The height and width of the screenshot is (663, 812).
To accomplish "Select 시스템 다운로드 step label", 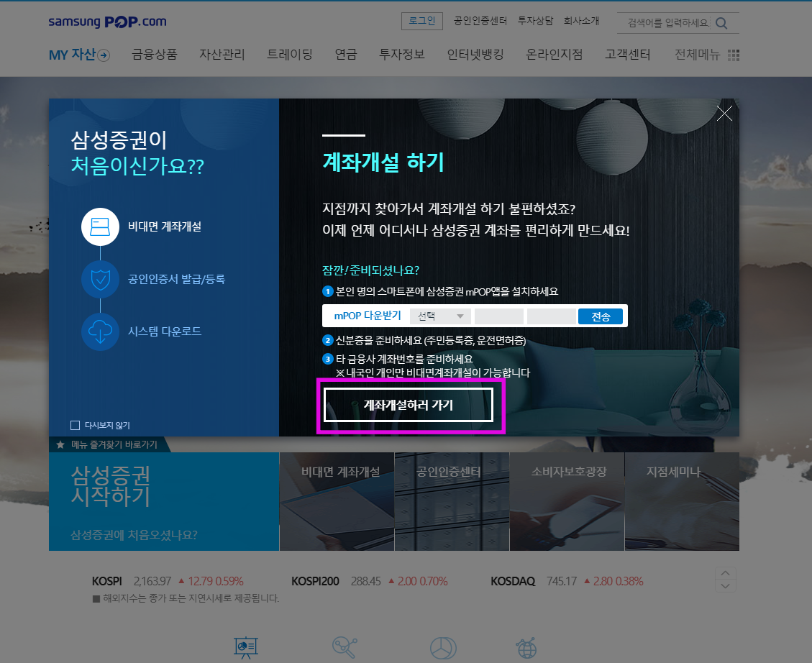I will [165, 331].
